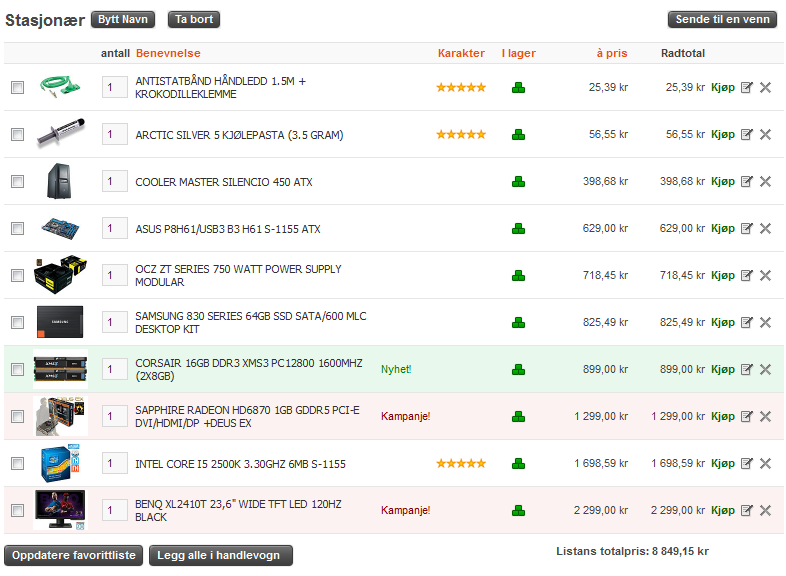Delete Sapphire Radeon HD6870 row
The height and width of the screenshot is (576, 786).
click(765, 416)
